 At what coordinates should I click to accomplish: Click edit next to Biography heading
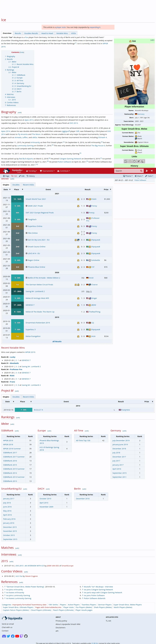[x=20, y=112]
